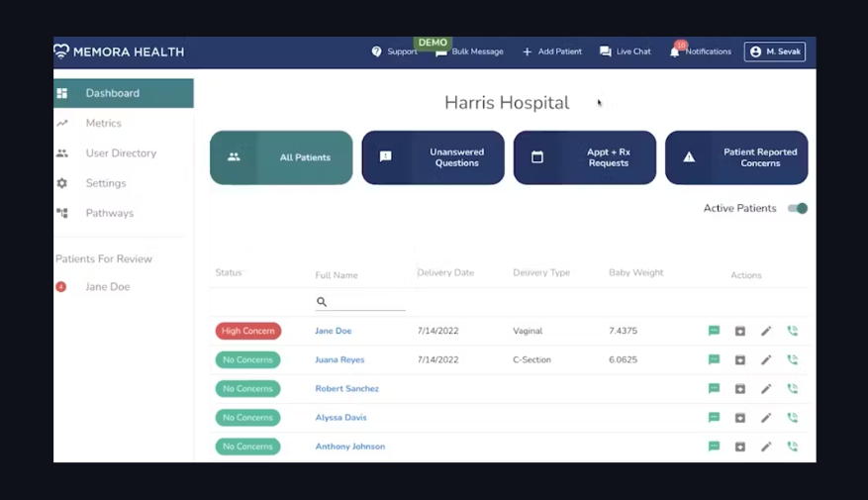Viewport: 868px width, 500px height.
Task: Open Juana Reyes patient link
Action: pos(339,359)
